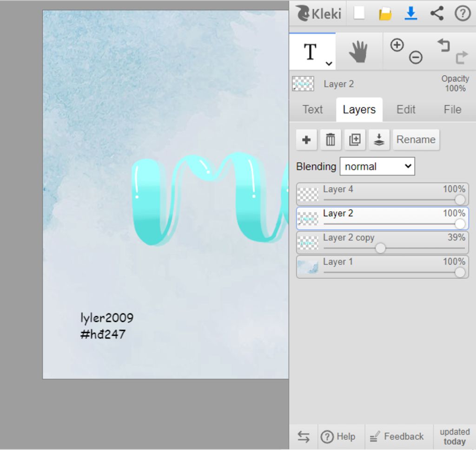
Task: Create a new blank image
Action: pos(359,13)
